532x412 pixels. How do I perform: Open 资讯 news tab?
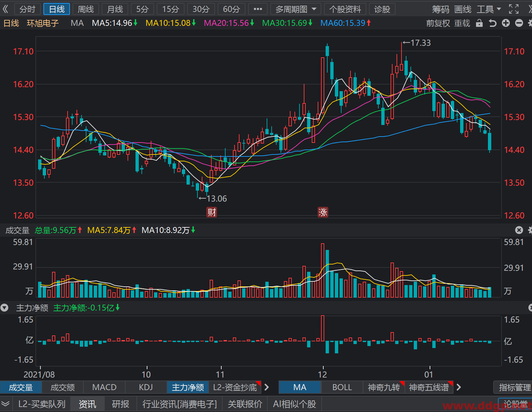pos(87,404)
